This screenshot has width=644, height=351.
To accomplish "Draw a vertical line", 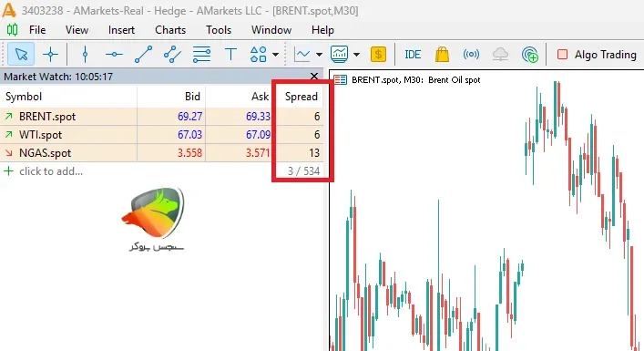I will (85, 55).
